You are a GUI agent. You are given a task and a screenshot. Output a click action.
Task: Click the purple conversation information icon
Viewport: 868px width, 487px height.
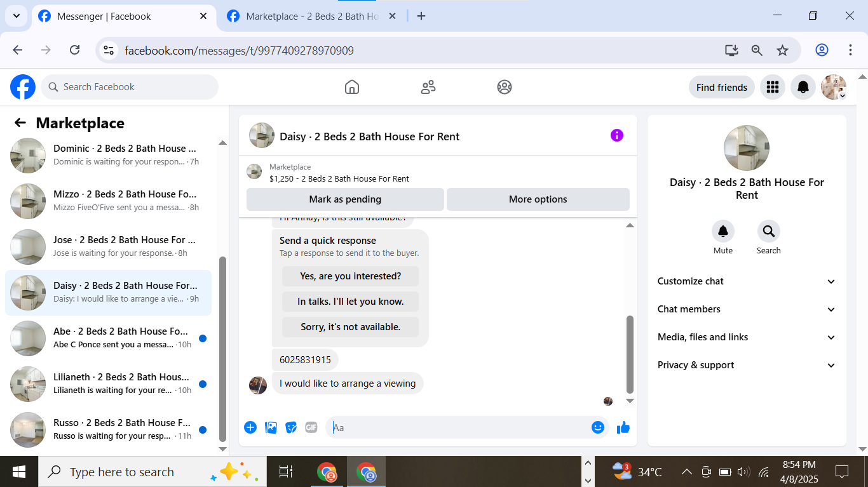point(617,135)
